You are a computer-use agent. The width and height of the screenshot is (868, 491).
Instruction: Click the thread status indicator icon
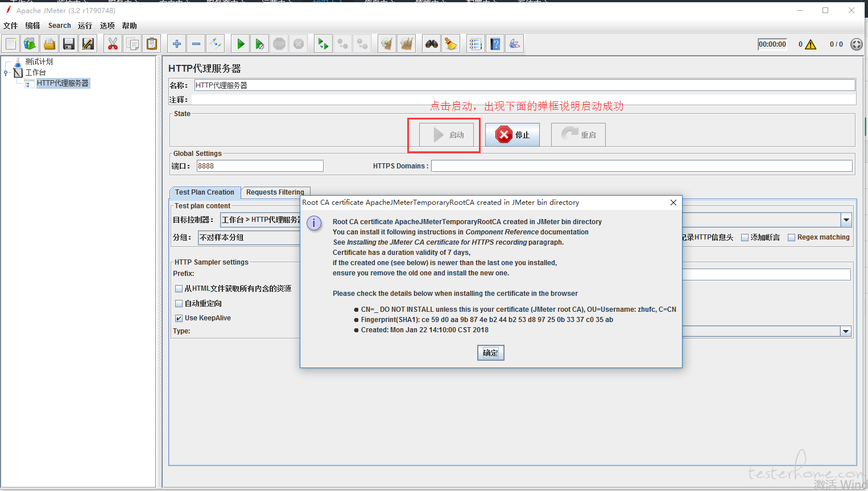point(856,44)
